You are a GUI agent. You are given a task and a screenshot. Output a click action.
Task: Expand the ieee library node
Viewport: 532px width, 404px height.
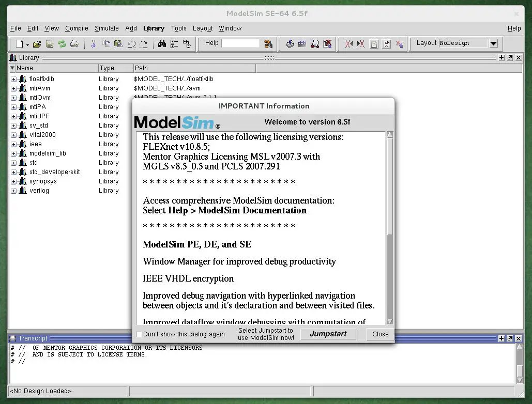(13, 144)
